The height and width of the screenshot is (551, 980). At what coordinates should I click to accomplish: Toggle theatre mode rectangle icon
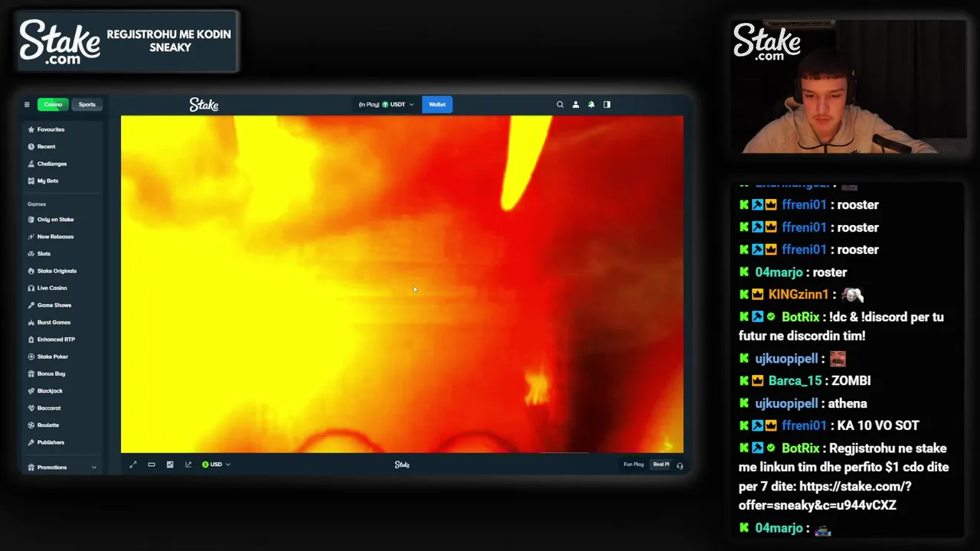(152, 465)
